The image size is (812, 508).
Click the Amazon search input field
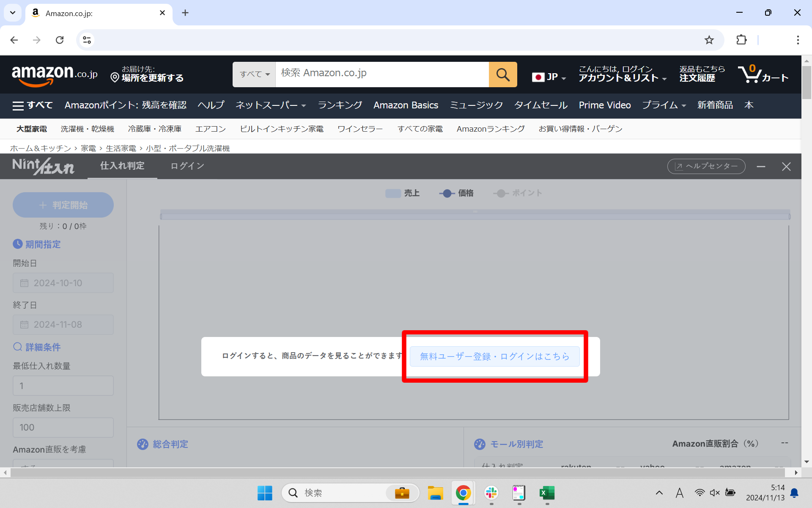tap(382, 75)
